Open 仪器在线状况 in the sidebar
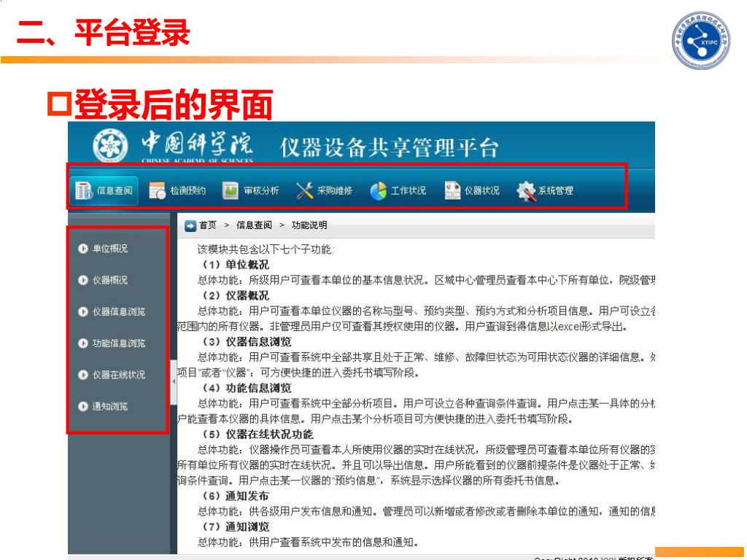 (x=119, y=375)
